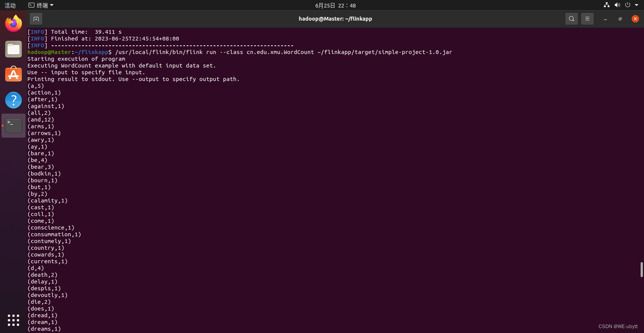Open a new terminal tab
This screenshot has width=644, height=333.
pyautogui.click(x=36, y=19)
